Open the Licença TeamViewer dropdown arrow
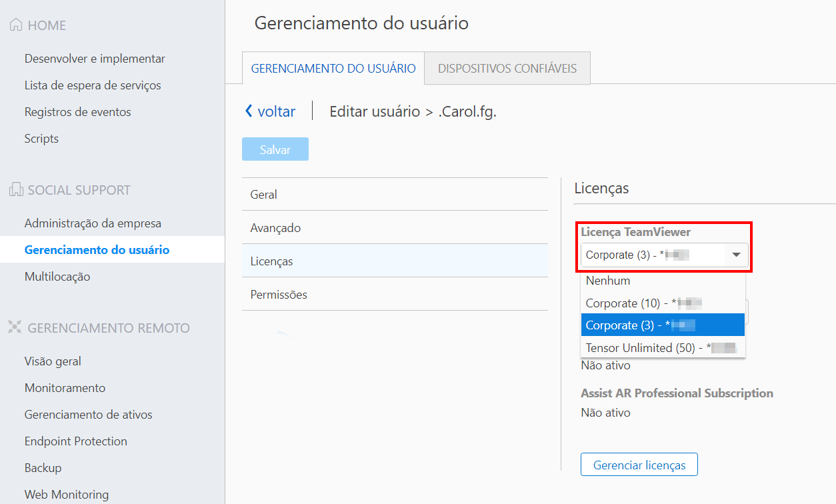The height and width of the screenshot is (504, 836). 737,255
